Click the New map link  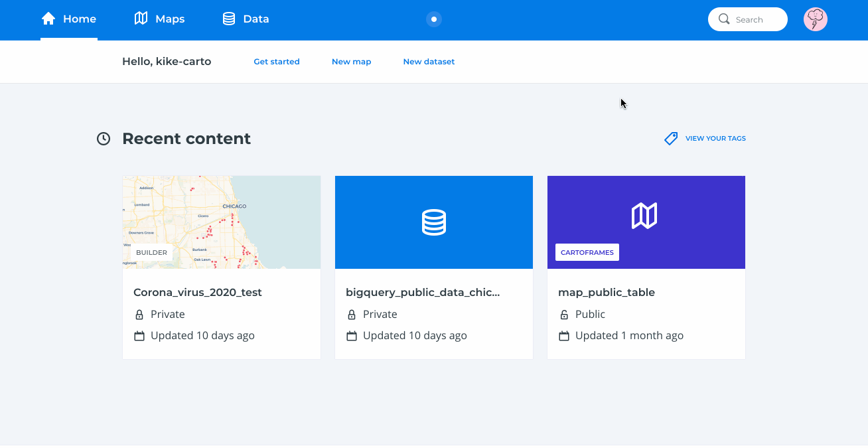pos(351,61)
